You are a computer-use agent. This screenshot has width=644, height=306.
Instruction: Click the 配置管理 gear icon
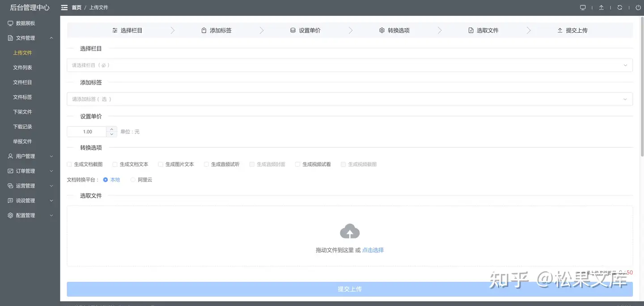point(10,215)
